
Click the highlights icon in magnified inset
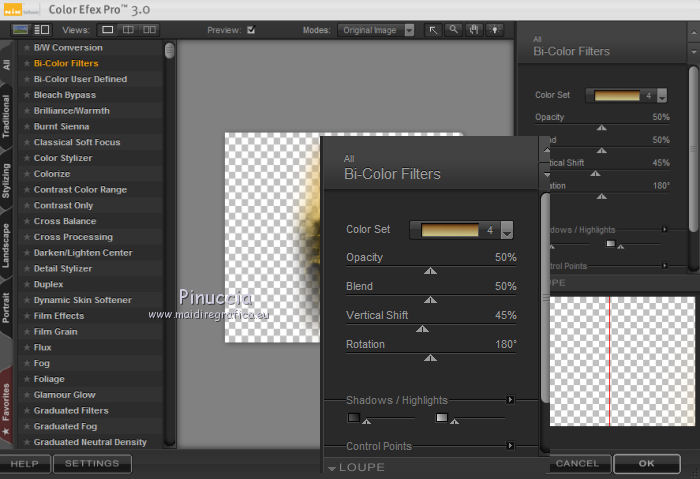click(x=441, y=417)
